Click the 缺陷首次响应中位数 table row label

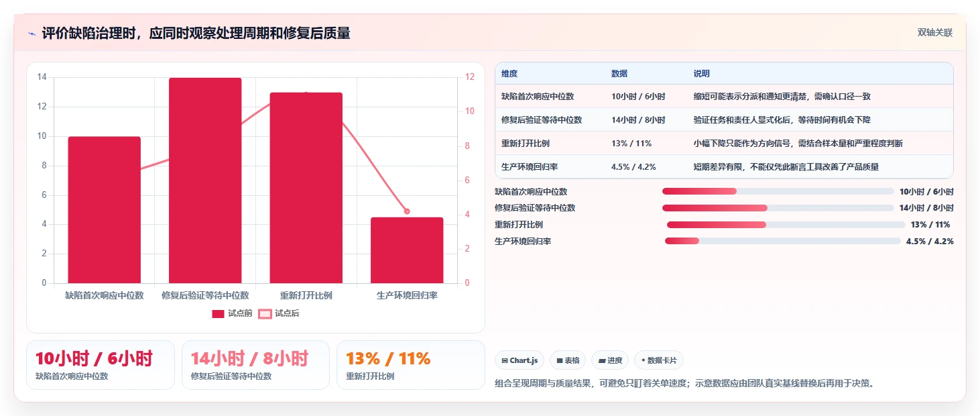(x=538, y=97)
